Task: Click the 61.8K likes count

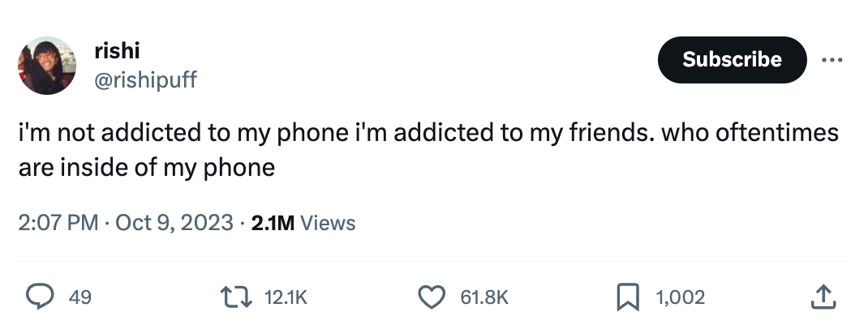Action: (483, 297)
